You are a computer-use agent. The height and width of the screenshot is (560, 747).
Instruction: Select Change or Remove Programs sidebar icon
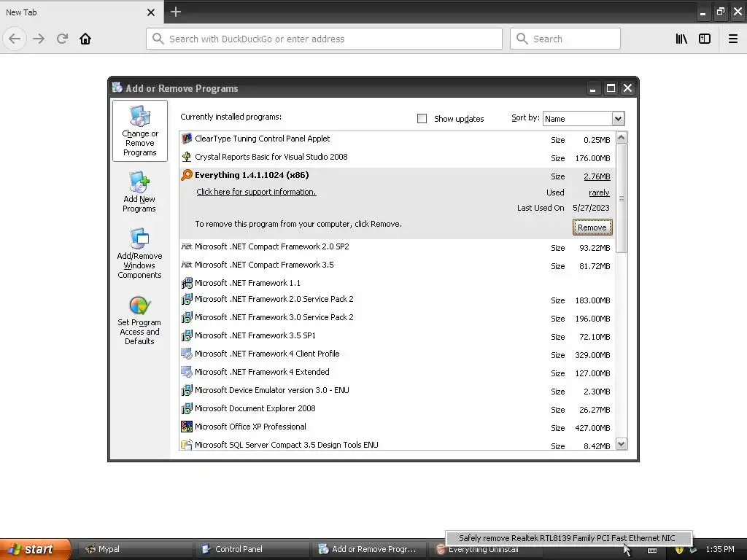(139, 131)
